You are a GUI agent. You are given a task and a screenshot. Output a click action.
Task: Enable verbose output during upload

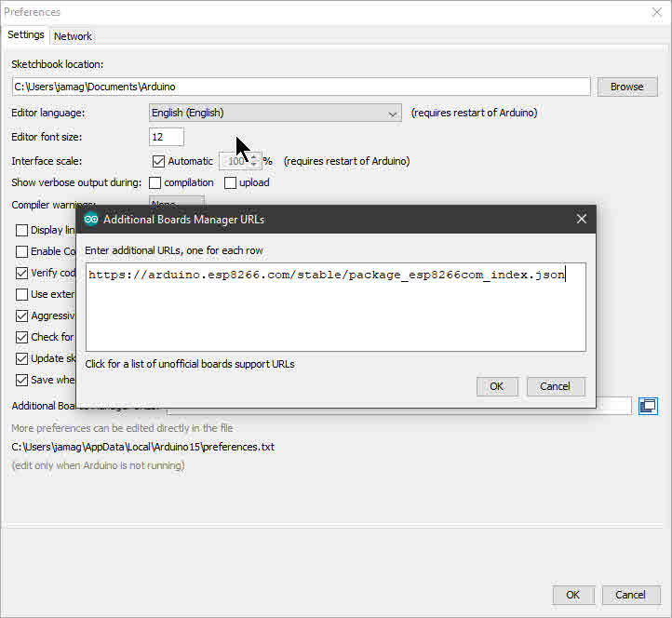[230, 183]
